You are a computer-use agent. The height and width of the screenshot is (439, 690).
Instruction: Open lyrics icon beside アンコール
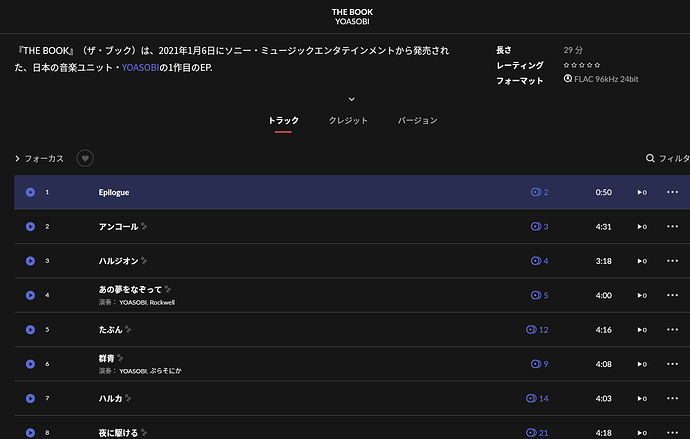pos(144,227)
